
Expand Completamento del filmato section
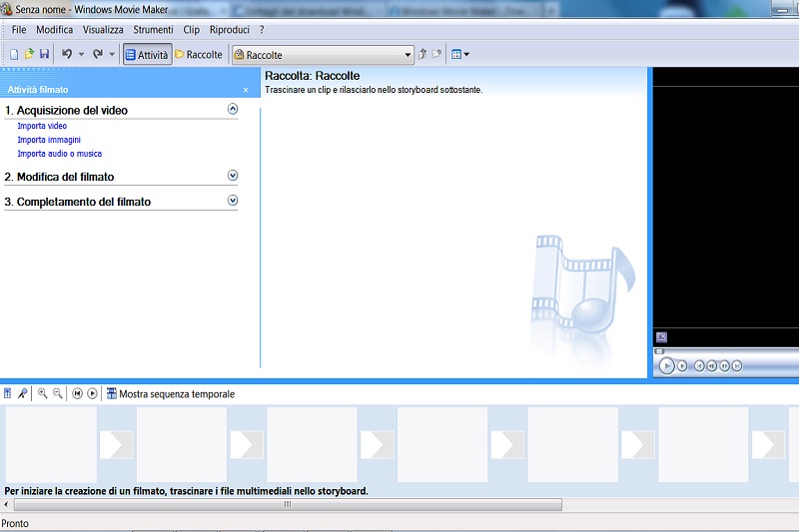click(x=233, y=201)
